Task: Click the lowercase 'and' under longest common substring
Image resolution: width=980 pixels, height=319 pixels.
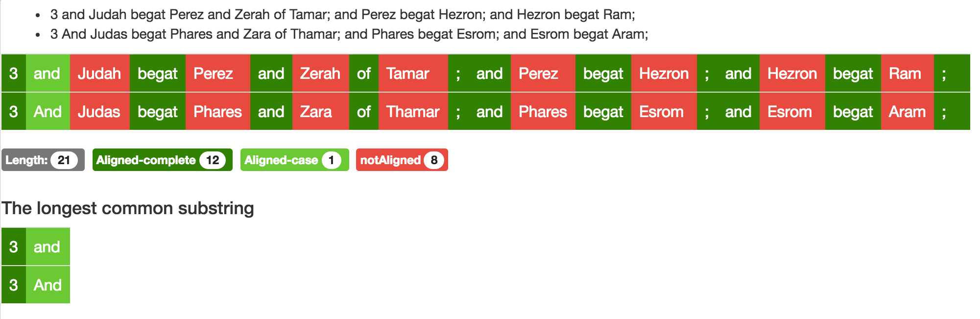Action: pos(48,247)
